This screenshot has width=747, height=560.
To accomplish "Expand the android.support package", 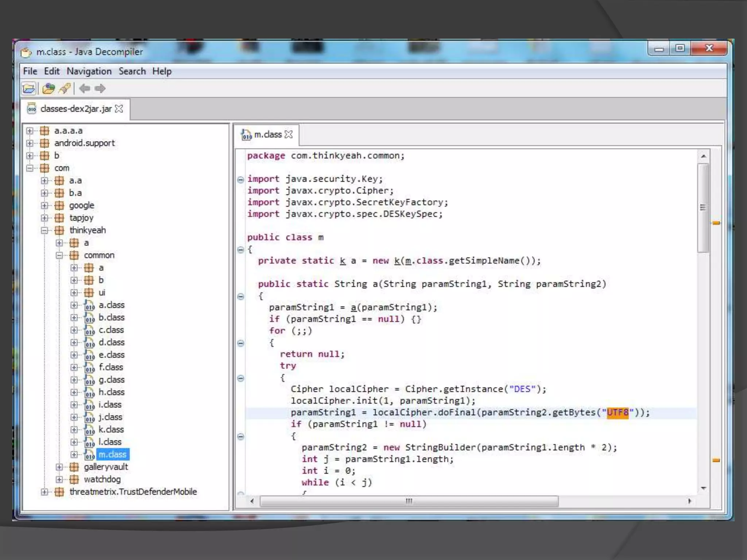I will tap(30, 143).
